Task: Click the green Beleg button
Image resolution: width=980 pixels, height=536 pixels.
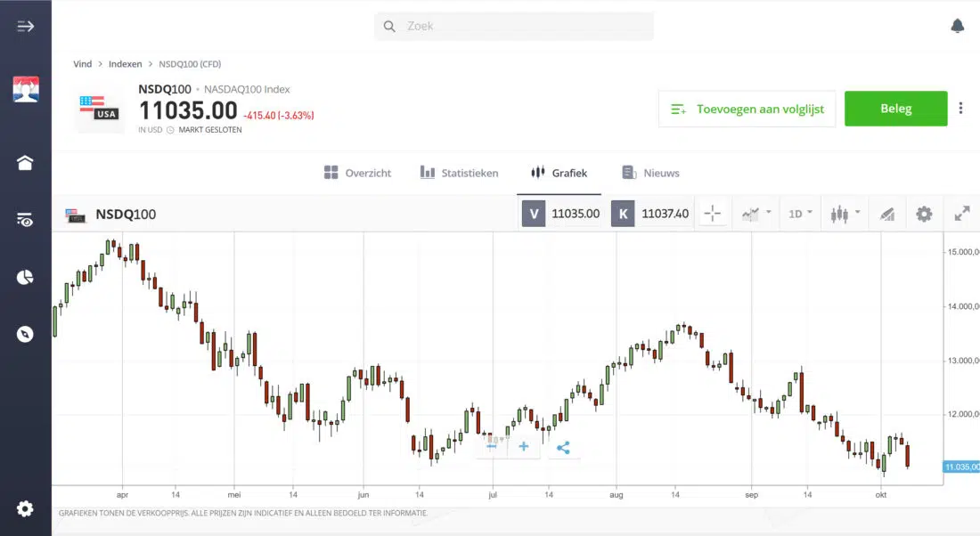Action: [895, 108]
